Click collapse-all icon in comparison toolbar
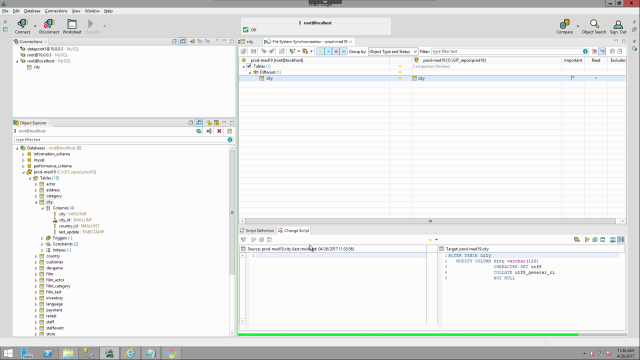The image size is (640, 360). [x=620, y=51]
